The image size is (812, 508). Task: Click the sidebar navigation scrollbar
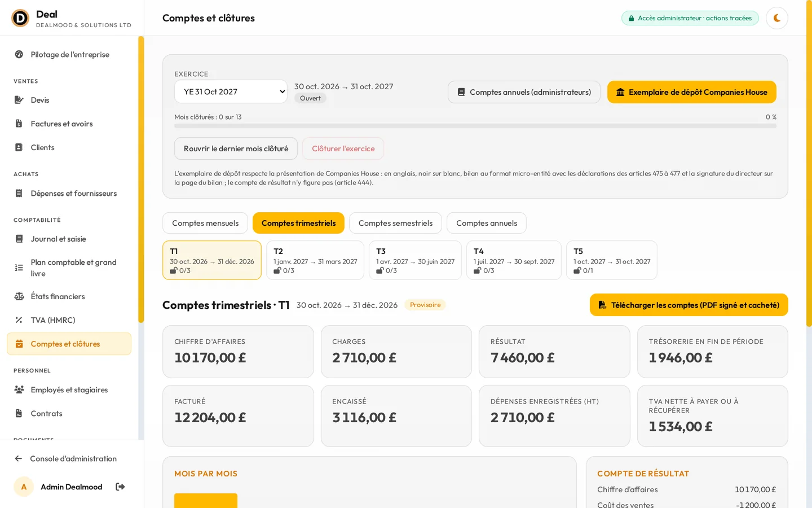pyautogui.click(x=141, y=179)
